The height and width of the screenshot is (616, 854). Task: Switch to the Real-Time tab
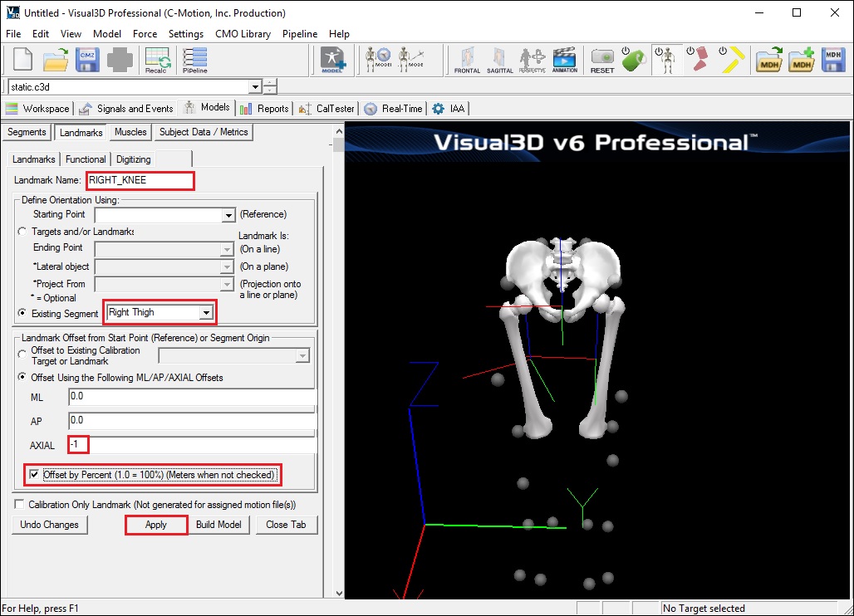pyautogui.click(x=393, y=108)
